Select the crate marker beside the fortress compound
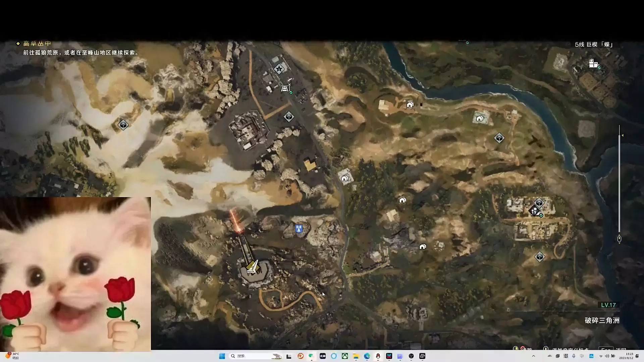The height and width of the screenshot is (362, 644). point(289,117)
